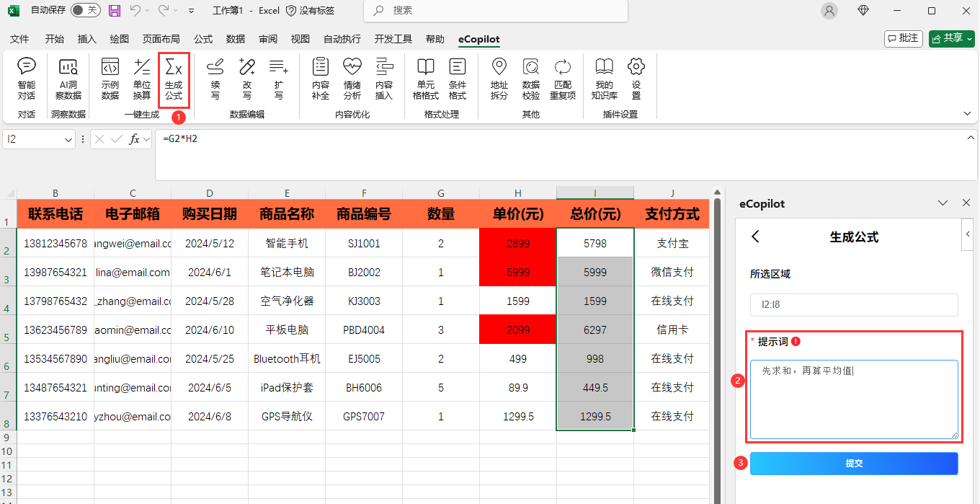Click the AI洞察数据 ribbon icon

click(x=68, y=79)
